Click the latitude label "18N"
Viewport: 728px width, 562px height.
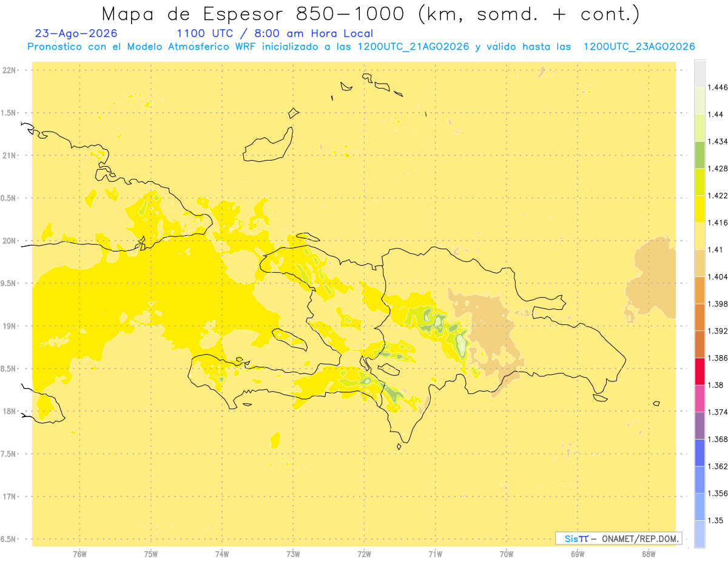(10, 411)
